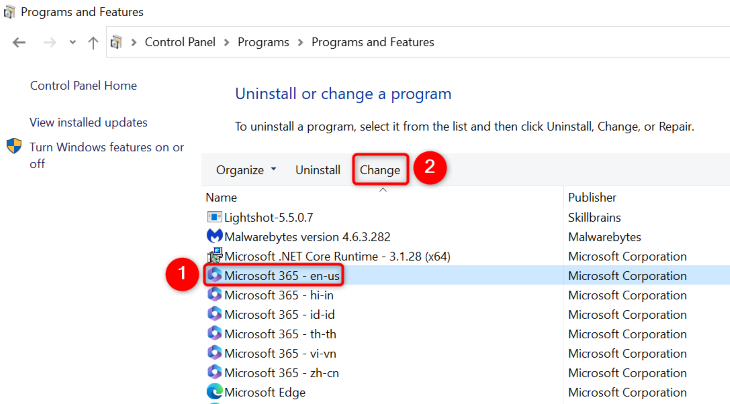Image resolution: width=730 pixels, height=404 pixels.
Task: Open the Organize dropdown menu
Action: pyautogui.click(x=246, y=170)
